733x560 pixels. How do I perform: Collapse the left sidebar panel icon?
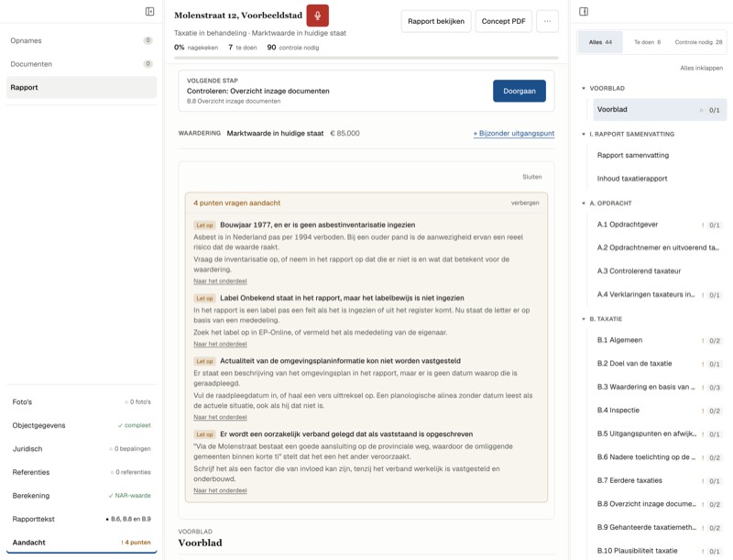click(149, 12)
